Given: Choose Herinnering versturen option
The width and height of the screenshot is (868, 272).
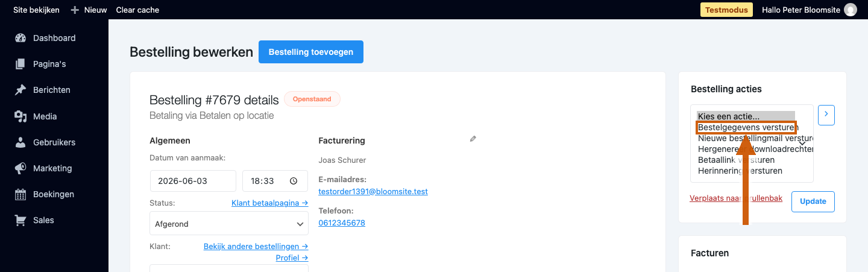Looking at the screenshot, I should coord(740,171).
